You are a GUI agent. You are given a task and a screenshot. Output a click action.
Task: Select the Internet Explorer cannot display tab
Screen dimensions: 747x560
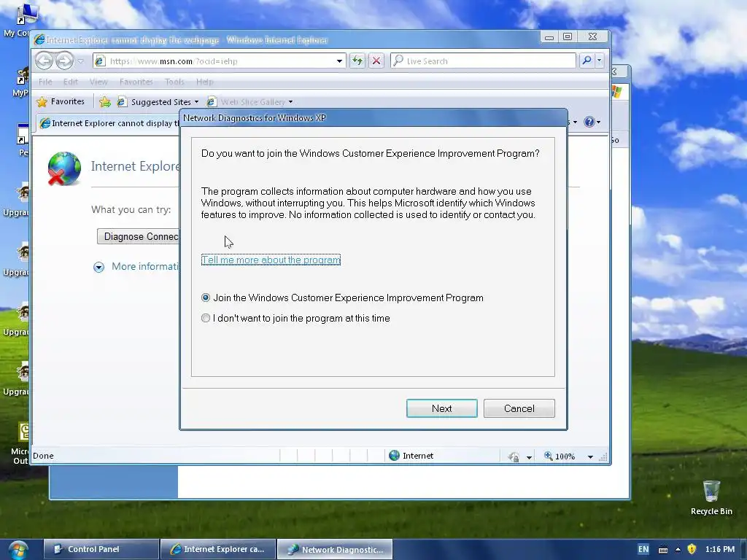pos(109,122)
